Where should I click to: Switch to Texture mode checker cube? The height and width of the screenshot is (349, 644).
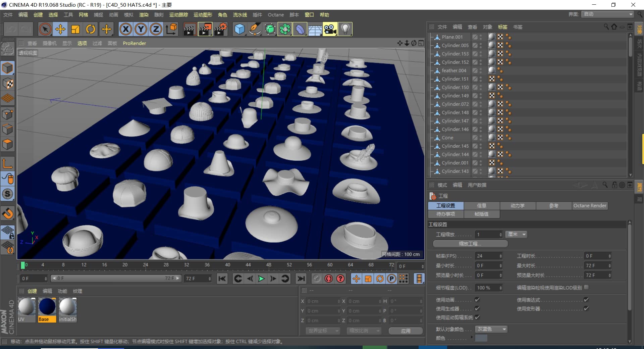pos(8,84)
